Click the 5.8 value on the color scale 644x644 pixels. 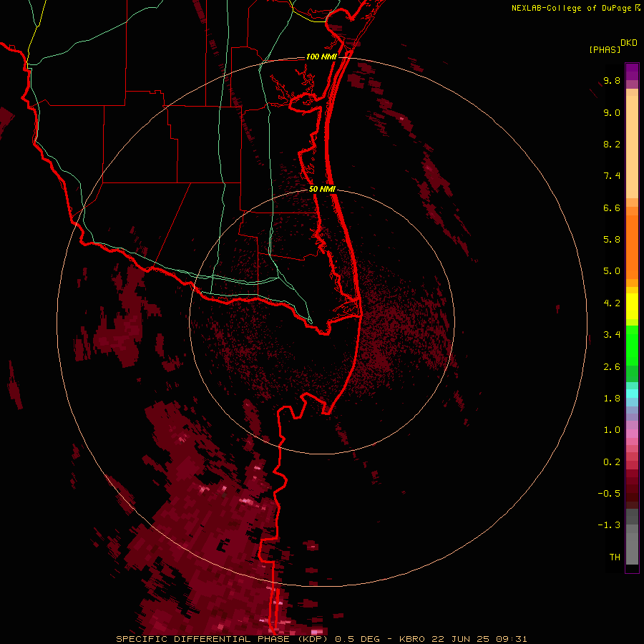pos(612,239)
